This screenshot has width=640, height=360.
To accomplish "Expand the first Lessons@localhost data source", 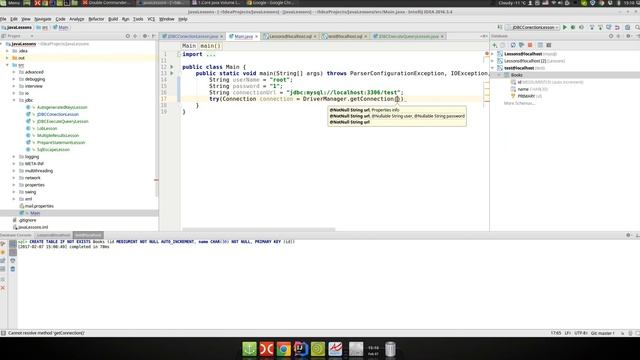I will point(493,54).
